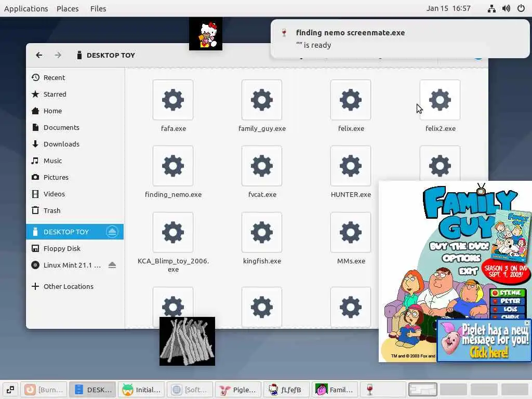Select Peter in Family Guy character list
Screen dimensions: 532x399
point(508,301)
